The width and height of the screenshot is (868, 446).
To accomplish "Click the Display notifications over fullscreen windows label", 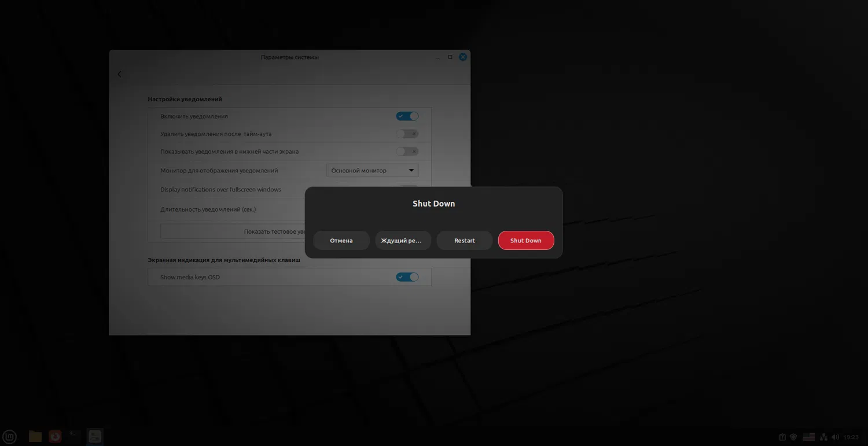I will pos(220,190).
